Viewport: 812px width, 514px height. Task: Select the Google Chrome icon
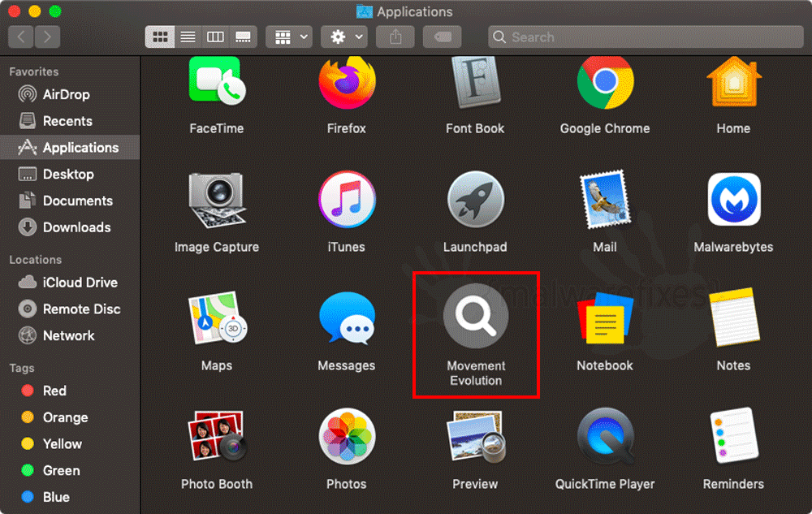605,82
